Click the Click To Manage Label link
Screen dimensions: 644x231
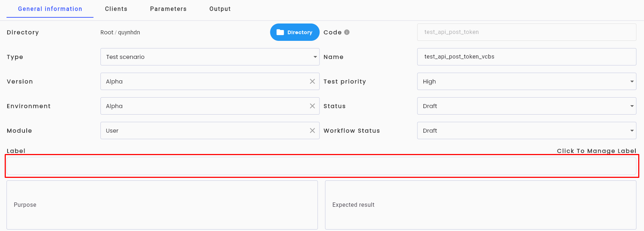(x=596, y=151)
